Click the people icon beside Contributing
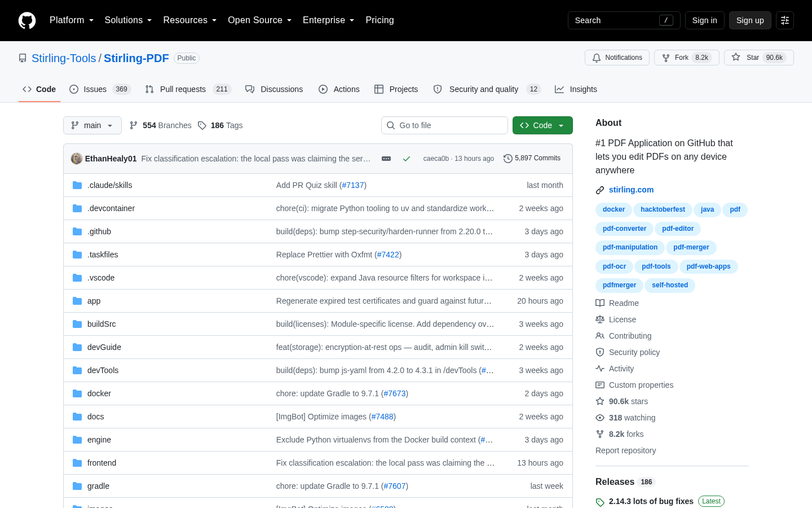The height and width of the screenshot is (508, 812). point(600,336)
